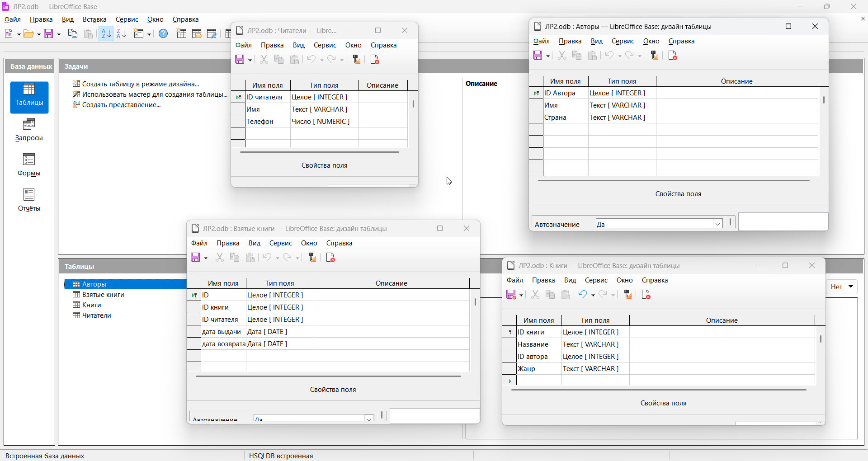Click row header of ID Автора primary key
This screenshot has height=461, width=868.
coord(536,93)
